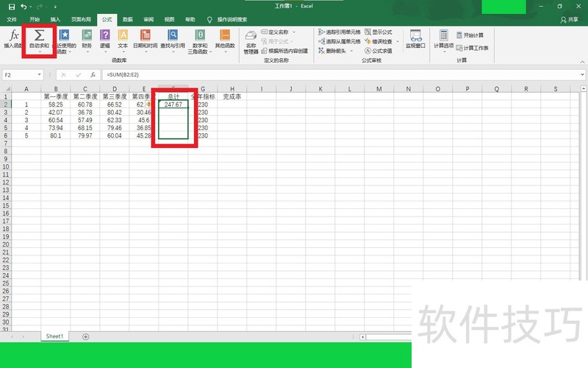Screen dimensions: 588x368
Task: Click Calculate Now (开始计算)
Action: coord(470,35)
